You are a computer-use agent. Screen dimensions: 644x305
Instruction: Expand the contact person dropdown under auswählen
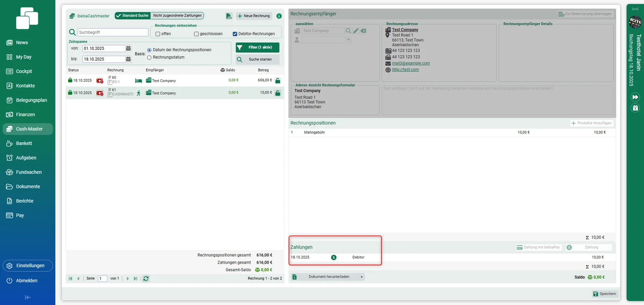[x=349, y=40]
